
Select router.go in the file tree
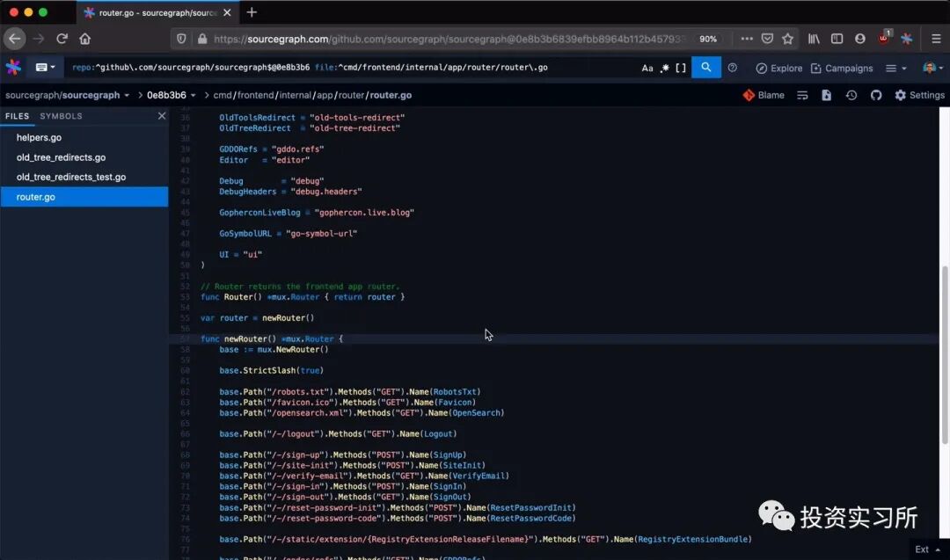click(x=84, y=197)
